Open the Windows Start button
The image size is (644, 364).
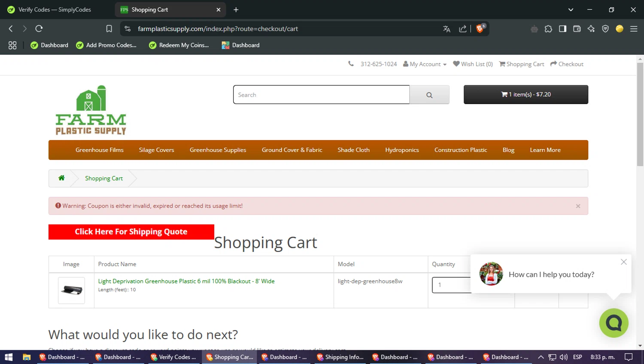(x=9, y=357)
